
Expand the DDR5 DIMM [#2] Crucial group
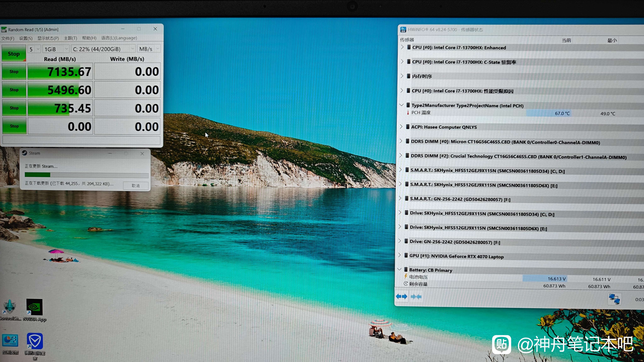pos(401,155)
